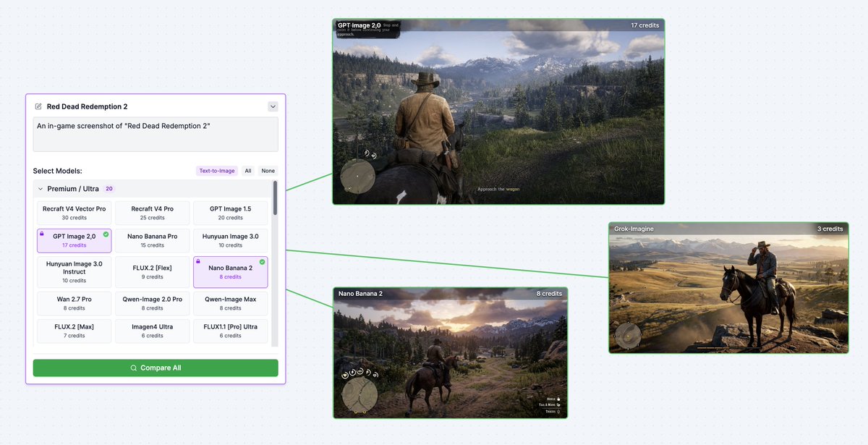Select the Wan 2.7 Pro model
The image size is (868, 445).
click(x=74, y=303)
